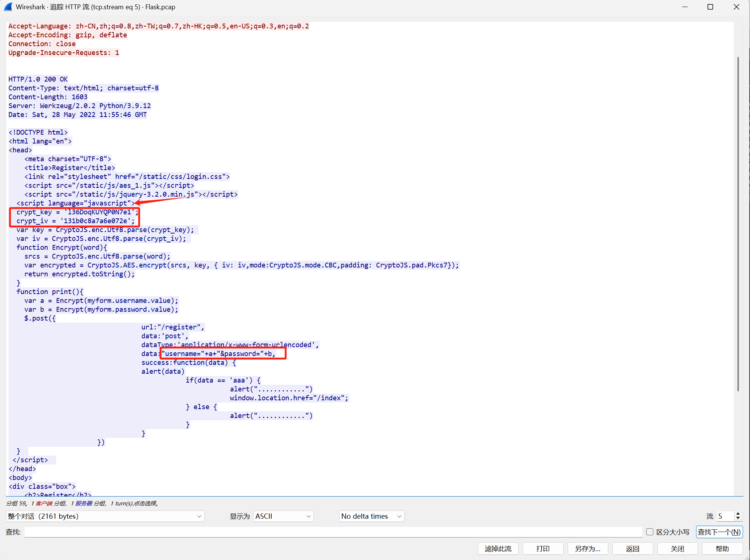
Task: Enable the 区分大小写 case-sensitive checkbox
Action: click(650, 532)
